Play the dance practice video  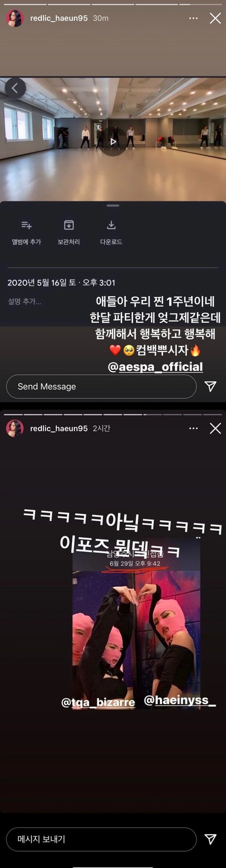(x=113, y=142)
